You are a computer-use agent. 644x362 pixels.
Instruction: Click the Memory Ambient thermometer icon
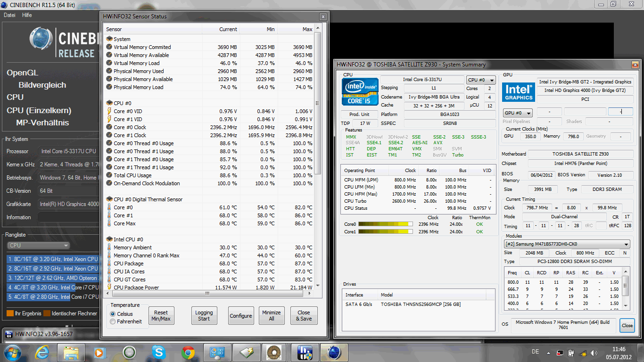[109, 247]
